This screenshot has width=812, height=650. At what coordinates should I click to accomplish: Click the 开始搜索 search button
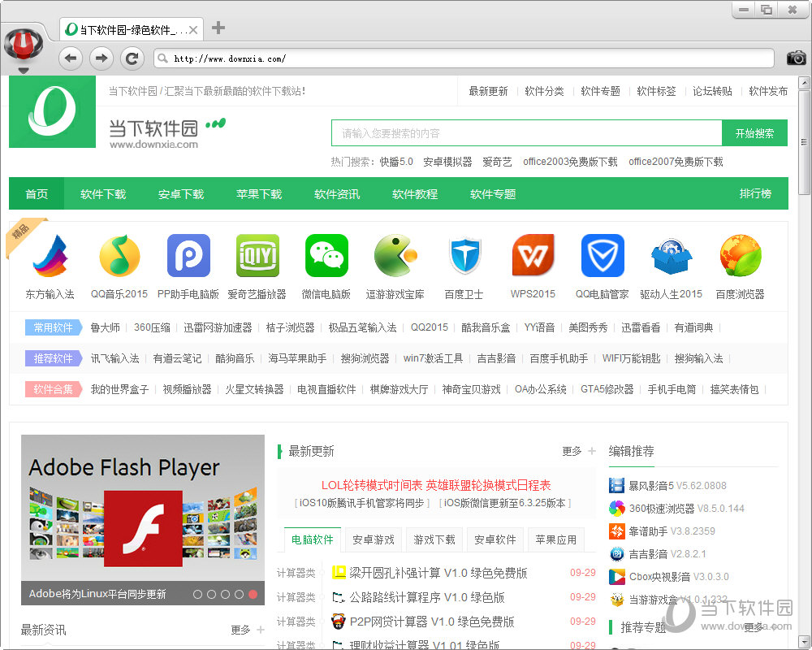(754, 133)
